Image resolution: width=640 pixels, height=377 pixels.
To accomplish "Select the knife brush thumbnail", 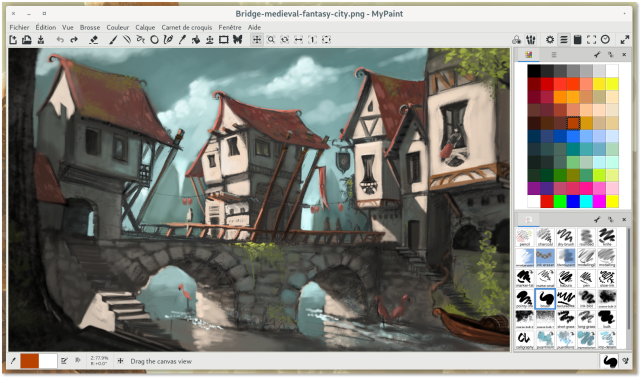I will [607, 237].
